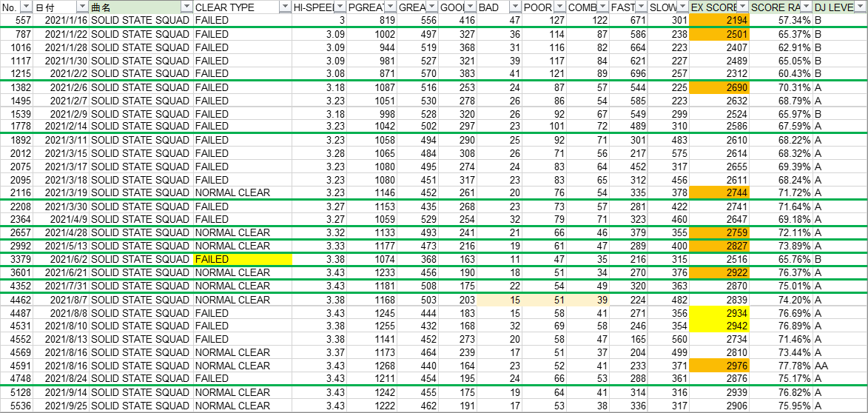Open the COMBO column filter dropdown
Viewport: 868px width, 413px height.
tap(603, 7)
